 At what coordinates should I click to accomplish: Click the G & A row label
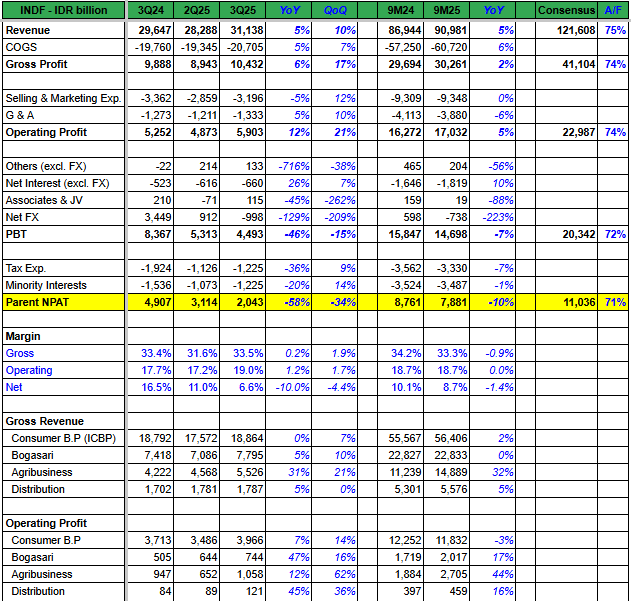point(20,115)
